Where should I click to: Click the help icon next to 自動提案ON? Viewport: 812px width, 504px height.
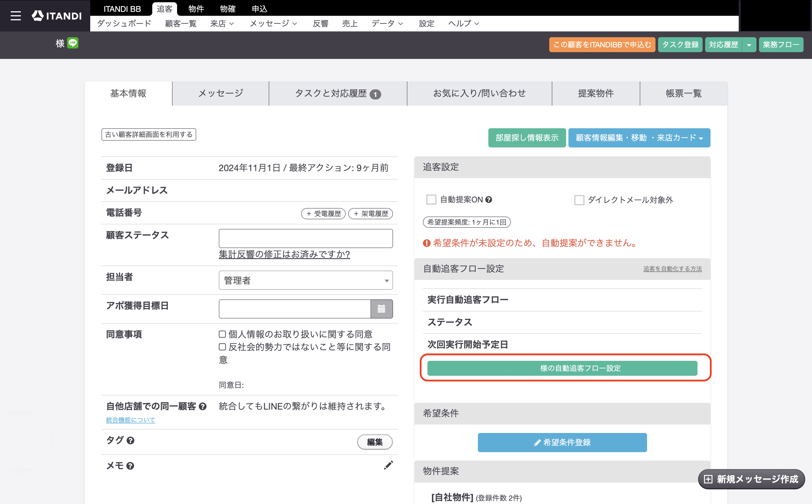click(x=489, y=200)
